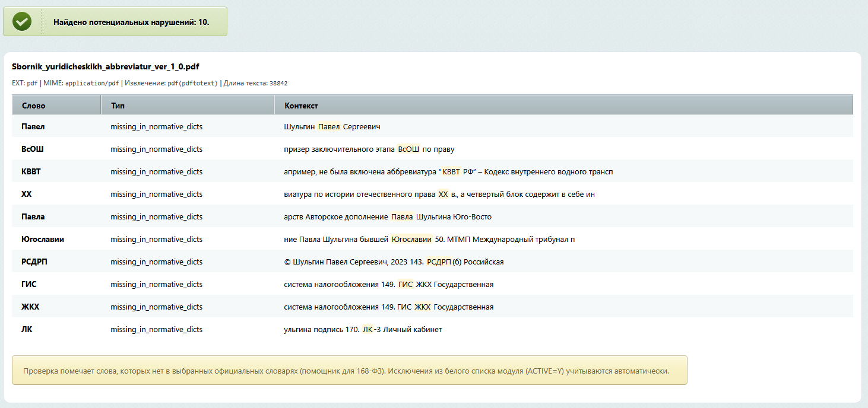
Task: Click highlighted 'ЖКХ' in the context column
Action: (422, 307)
